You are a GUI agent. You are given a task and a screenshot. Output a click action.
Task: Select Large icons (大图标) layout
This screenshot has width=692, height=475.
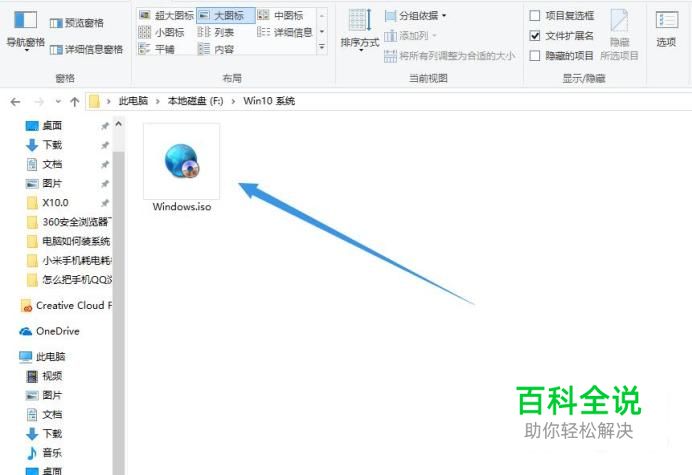(x=226, y=15)
